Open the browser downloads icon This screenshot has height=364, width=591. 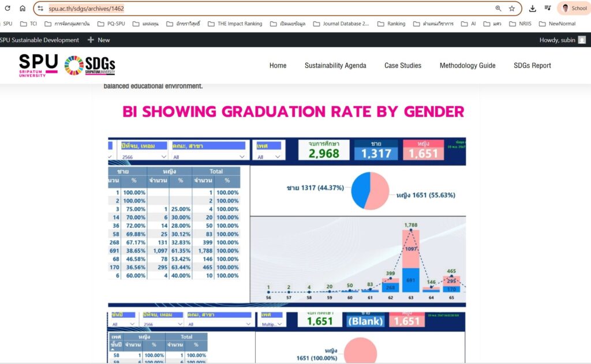pos(532,9)
